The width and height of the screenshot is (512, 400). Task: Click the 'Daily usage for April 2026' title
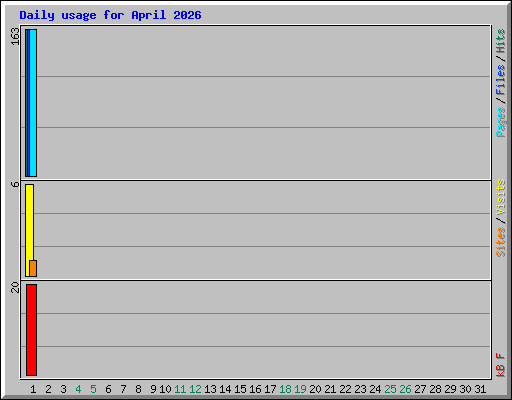coord(110,15)
